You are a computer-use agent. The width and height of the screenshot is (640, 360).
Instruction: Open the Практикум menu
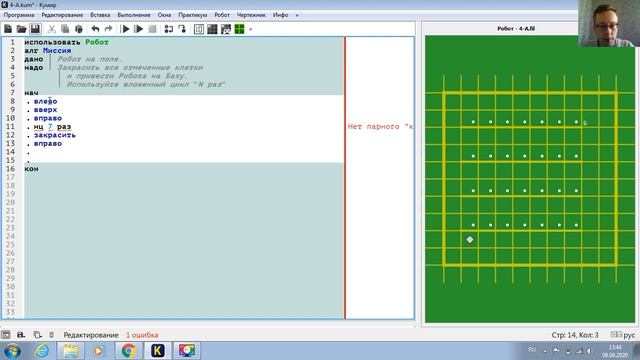click(x=193, y=15)
